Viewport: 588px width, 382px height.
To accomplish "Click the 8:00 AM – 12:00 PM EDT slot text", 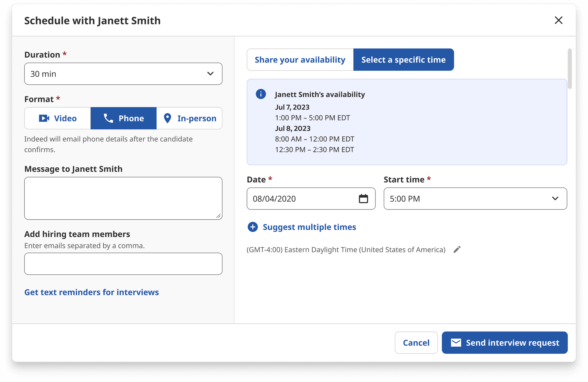I will click(315, 139).
